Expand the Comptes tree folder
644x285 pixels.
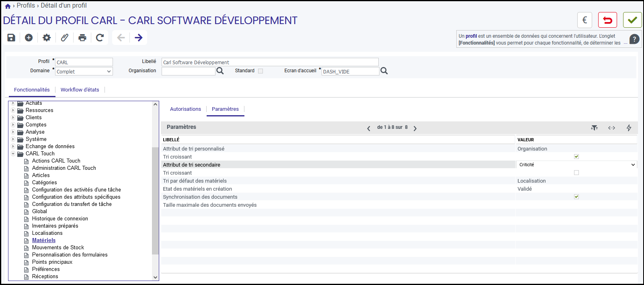(x=13, y=125)
